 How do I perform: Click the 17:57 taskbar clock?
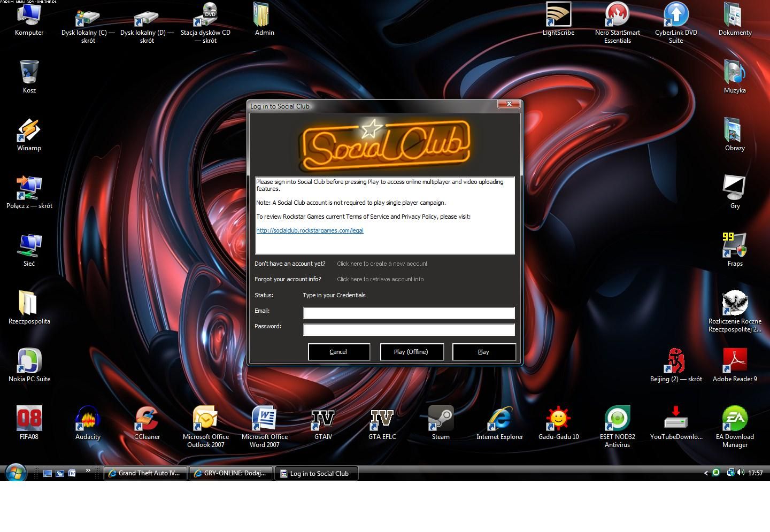click(756, 473)
